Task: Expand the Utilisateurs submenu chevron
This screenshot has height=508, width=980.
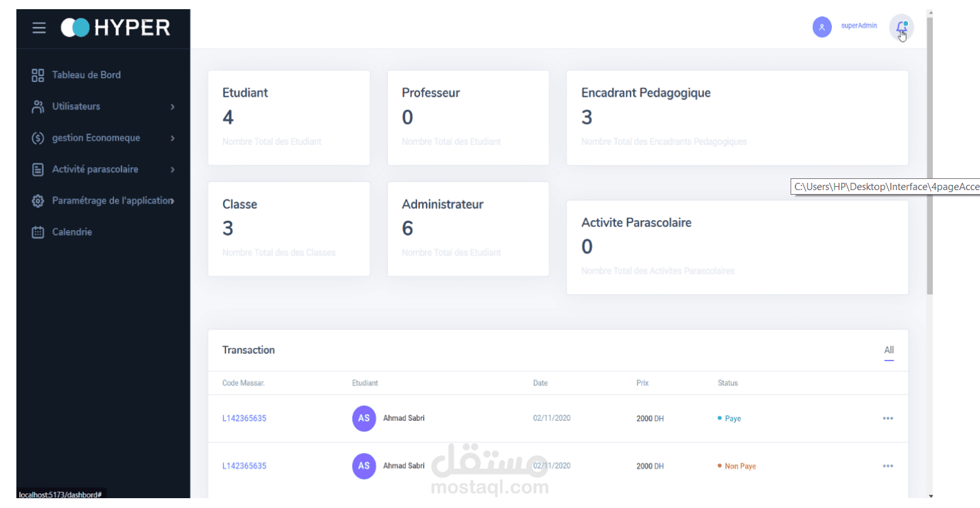Action: (172, 107)
